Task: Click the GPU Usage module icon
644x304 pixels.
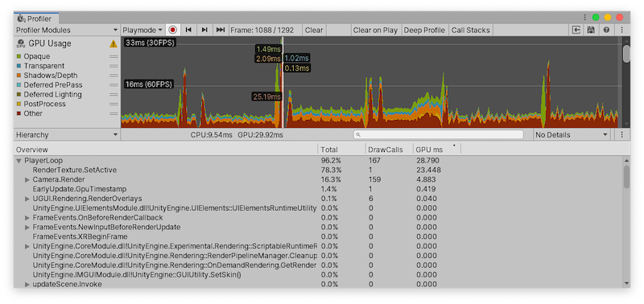Action: [21, 43]
